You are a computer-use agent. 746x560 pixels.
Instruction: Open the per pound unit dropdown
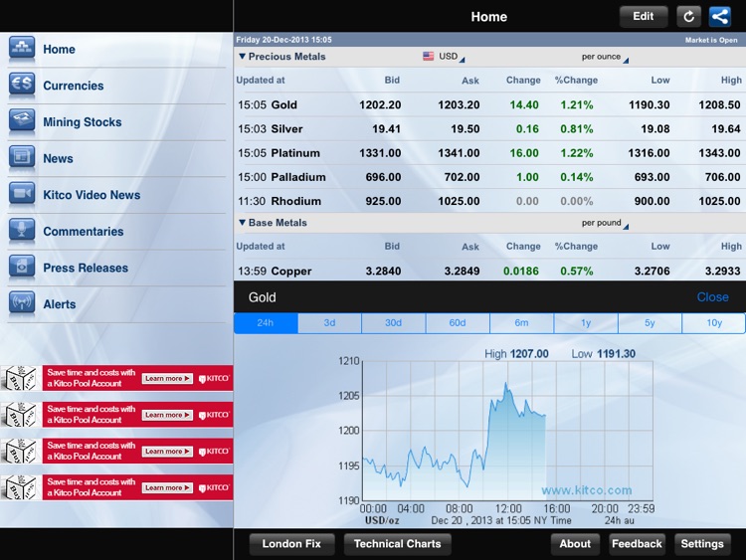click(x=604, y=223)
